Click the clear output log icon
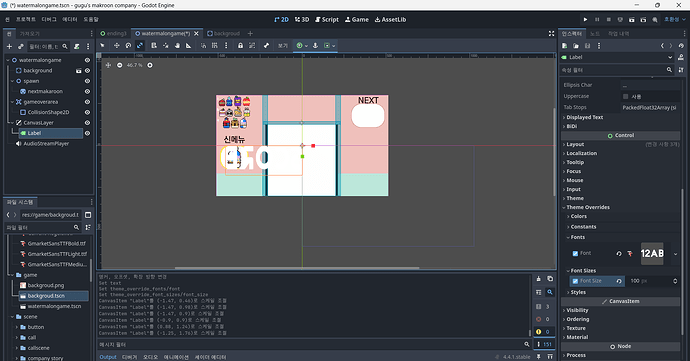This screenshot has height=361, width=690. 538,279
